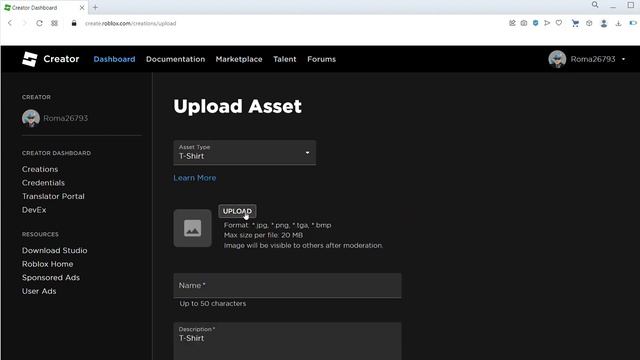
Task: Expand the account dropdown arrow beside Roma26793
Action: point(623,59)
